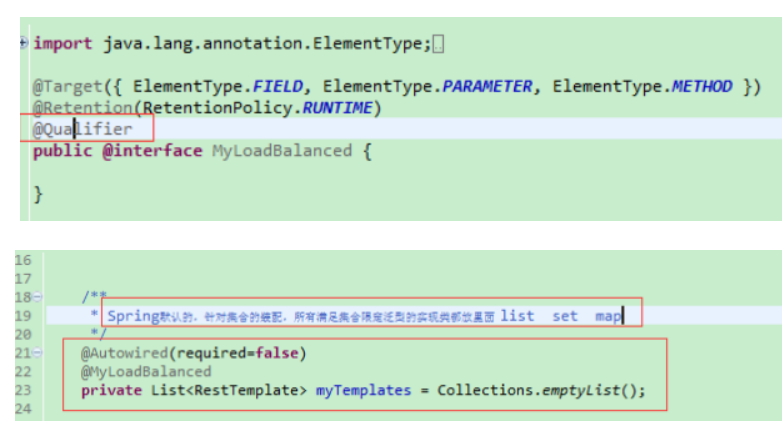Click line number 23 in gutter

[x=23, y=390]
